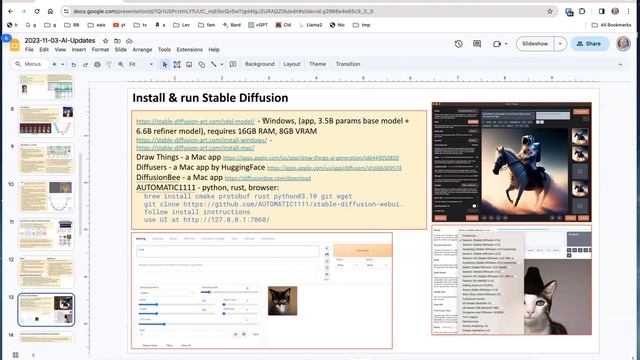This screenshot has width=640, height=360.
Task: Select slide 10 thumbnail in filmstrip
Action: [46, 197]
